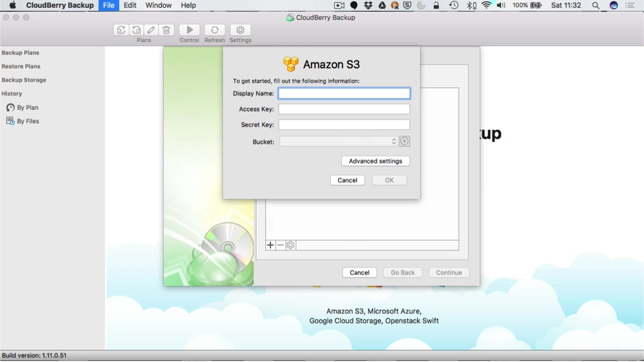Open Spotlight search magnifier

click(596, 6)
